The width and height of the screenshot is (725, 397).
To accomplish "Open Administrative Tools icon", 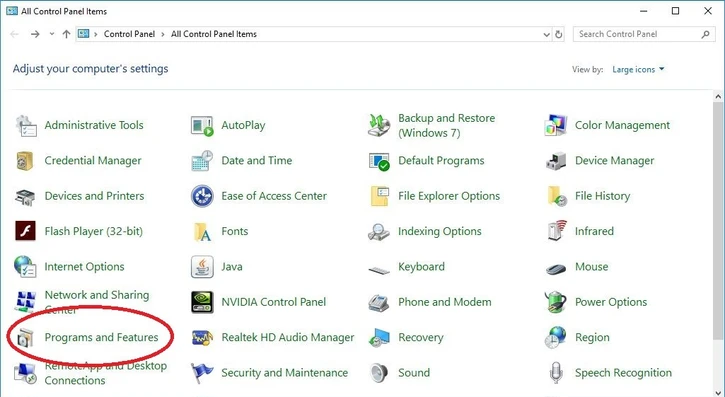I will 26,125.
